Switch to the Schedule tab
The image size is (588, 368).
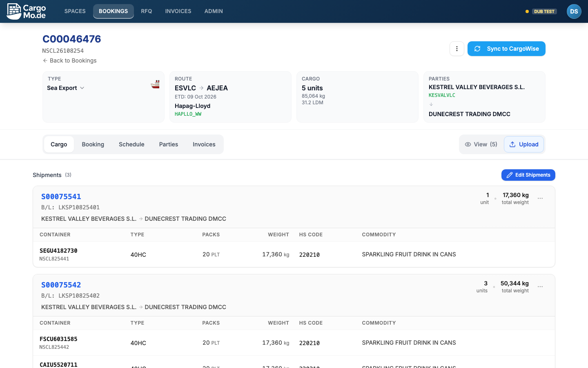click(x=131, y=144)
